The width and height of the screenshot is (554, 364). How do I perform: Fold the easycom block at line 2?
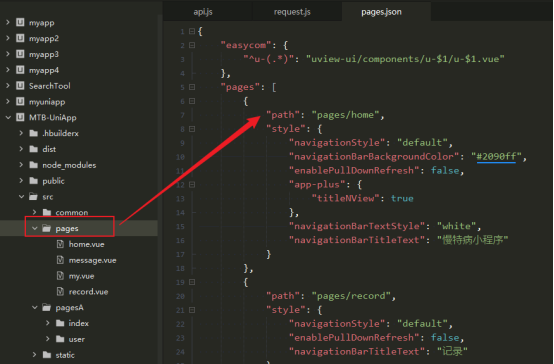(x=192, y=45)
